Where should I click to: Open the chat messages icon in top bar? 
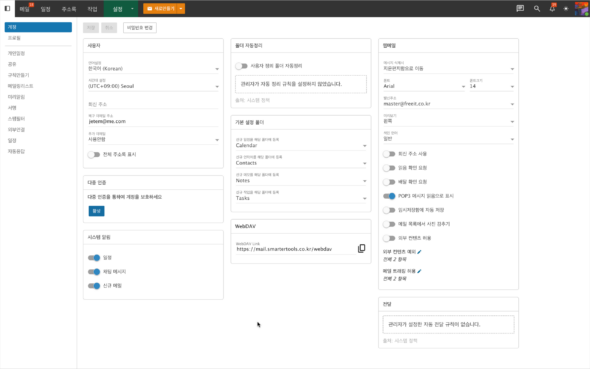520,8
